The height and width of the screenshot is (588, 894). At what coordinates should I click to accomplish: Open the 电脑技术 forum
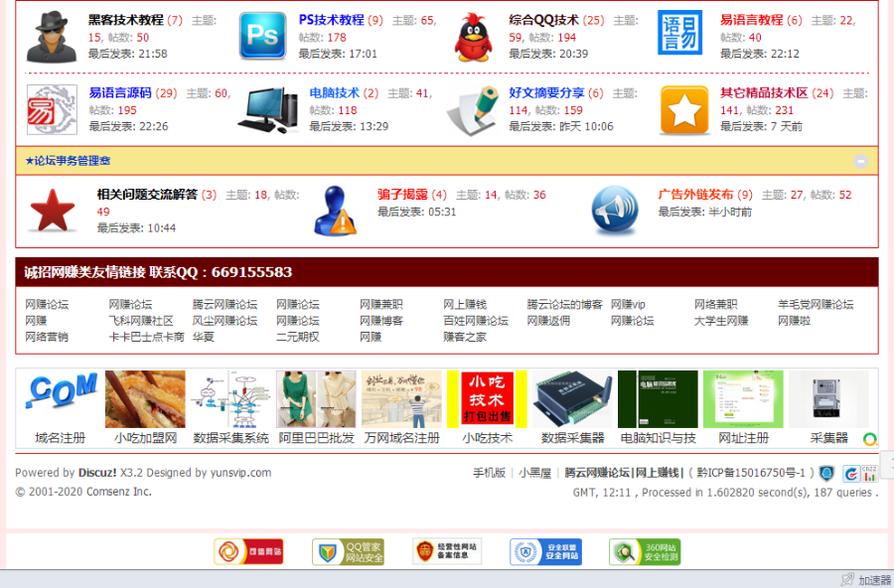click(x=335, y=93)
